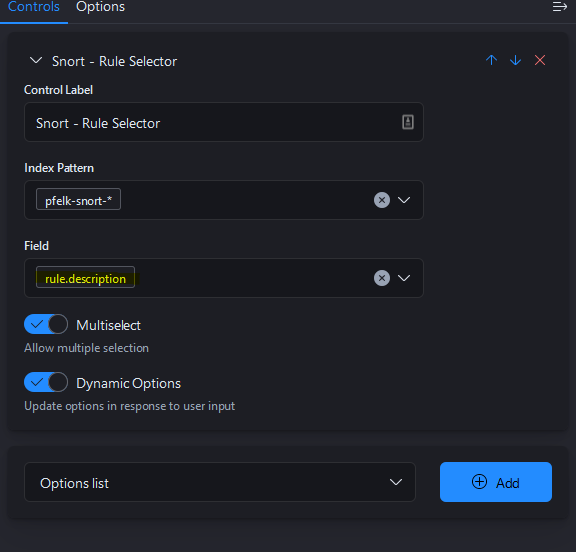Disable the Multiselect switch
The image size is (576, 552).
coord(46,324)
